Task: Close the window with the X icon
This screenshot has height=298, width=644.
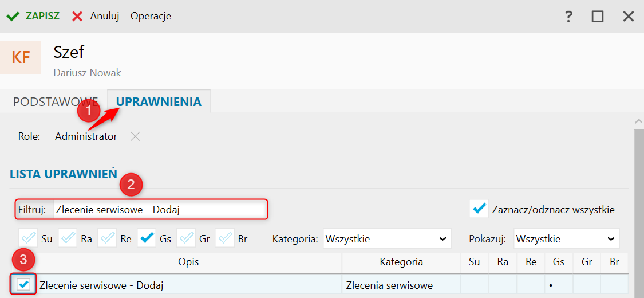Action: tap(628, 17)
